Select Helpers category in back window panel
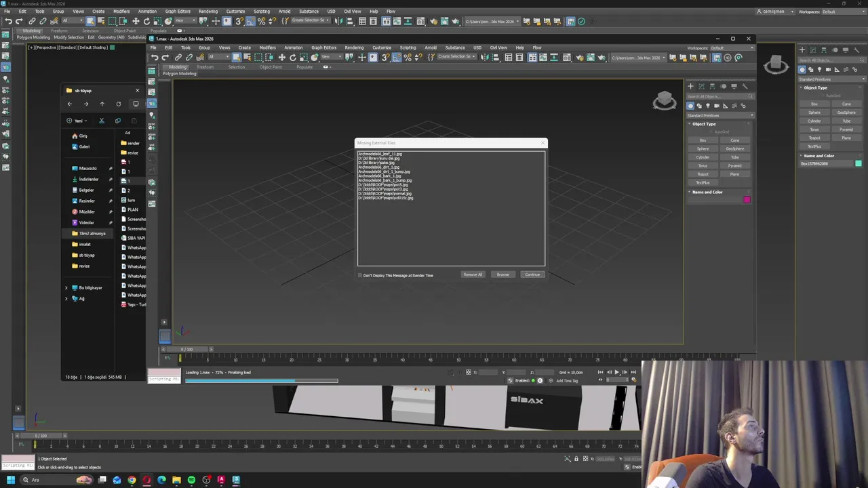The height and width of the screenshot is (488, 868). pos(837,69)
